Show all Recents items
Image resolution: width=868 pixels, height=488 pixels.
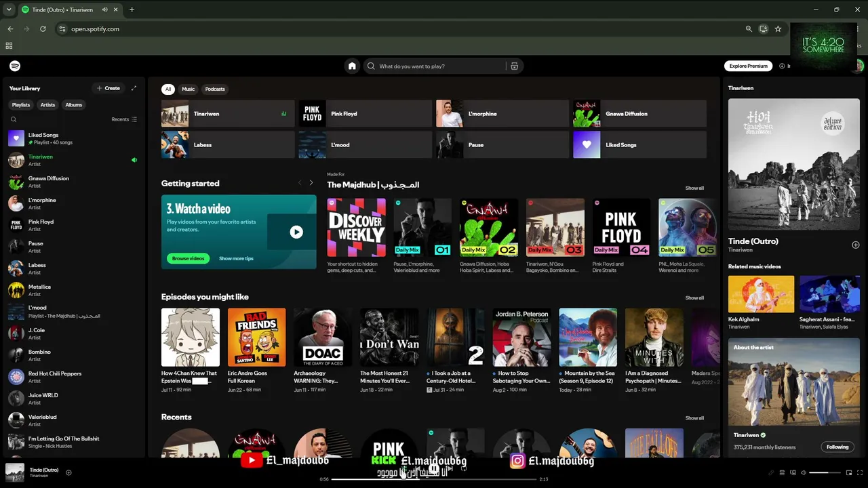click(x=694, y=418)
